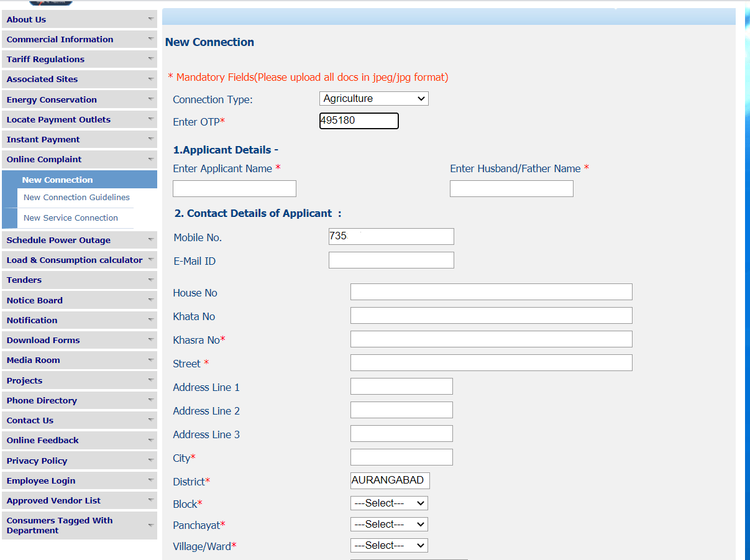
Task: Open the Panchayat selection dropdown
Action: (x=389, y=524)
